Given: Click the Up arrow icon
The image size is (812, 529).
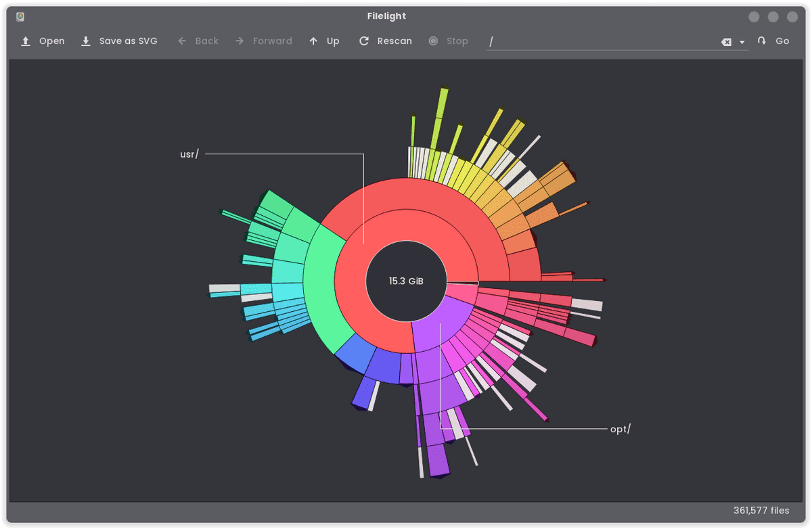Looking at the screenshot, I should pyautogui.click(x=313, y=41).
